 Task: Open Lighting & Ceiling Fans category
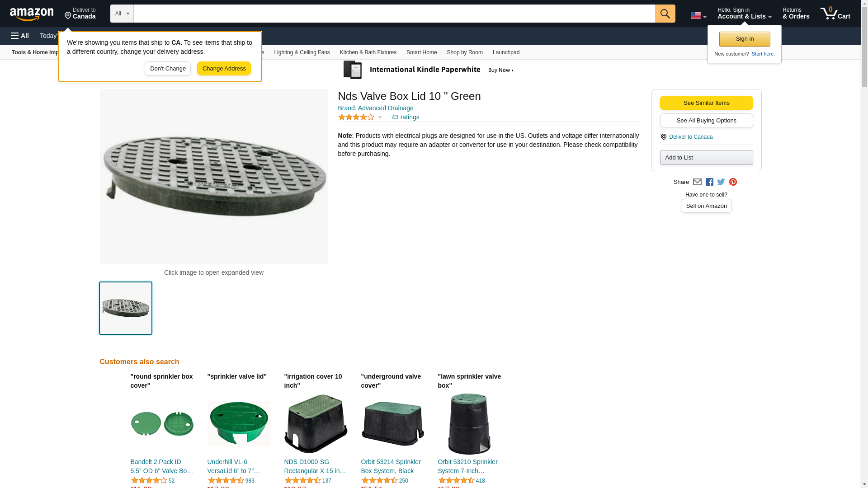click(302, 52)
